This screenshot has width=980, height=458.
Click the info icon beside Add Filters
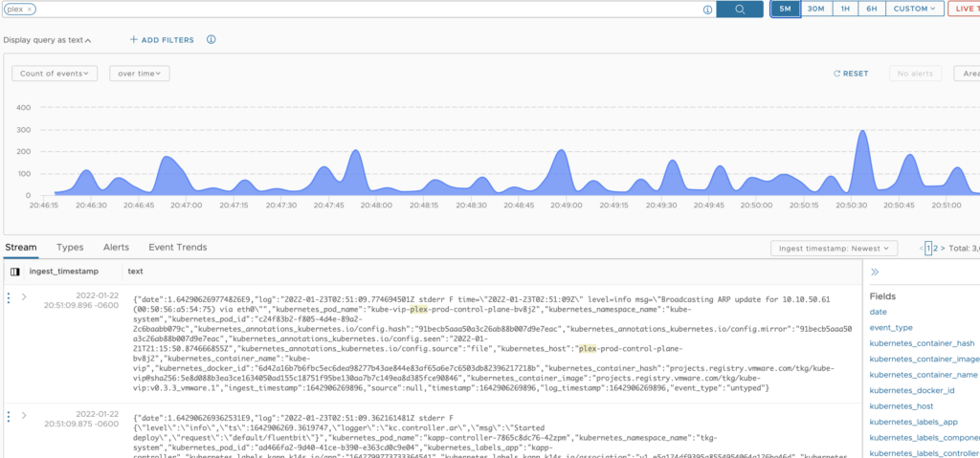click(x=211, y=40)
